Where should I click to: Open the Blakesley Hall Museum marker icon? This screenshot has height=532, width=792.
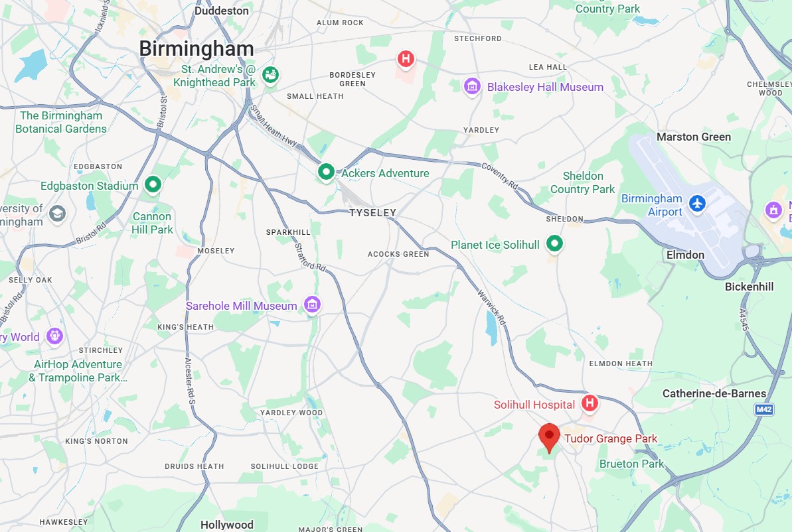coord(472,87)
